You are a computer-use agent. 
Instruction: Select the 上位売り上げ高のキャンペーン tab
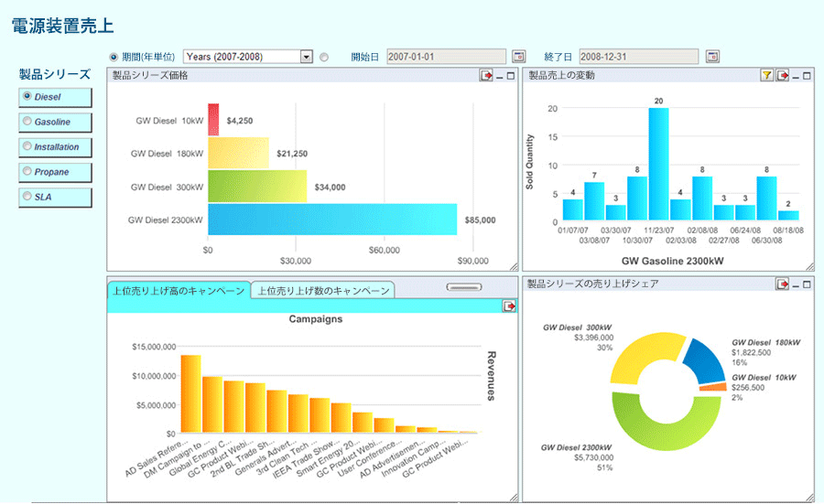click(179, 290)
